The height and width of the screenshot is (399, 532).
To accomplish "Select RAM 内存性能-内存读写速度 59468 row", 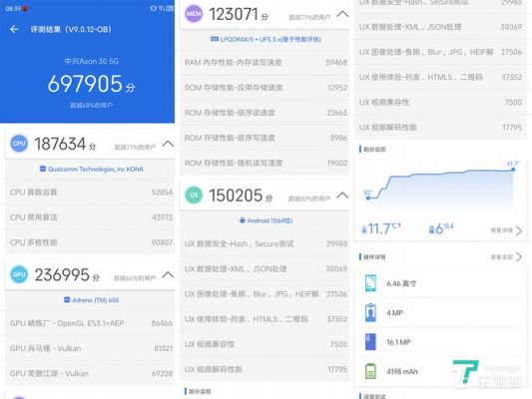I will point(265,63).
